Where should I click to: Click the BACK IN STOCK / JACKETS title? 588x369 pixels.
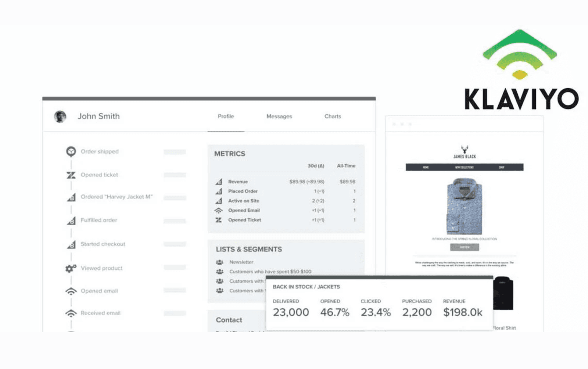point(306,287)
